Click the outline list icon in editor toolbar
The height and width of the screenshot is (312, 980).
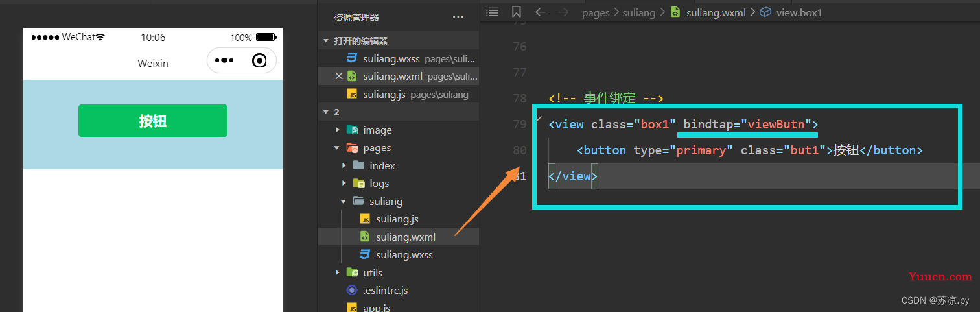(x=493, y=12)
